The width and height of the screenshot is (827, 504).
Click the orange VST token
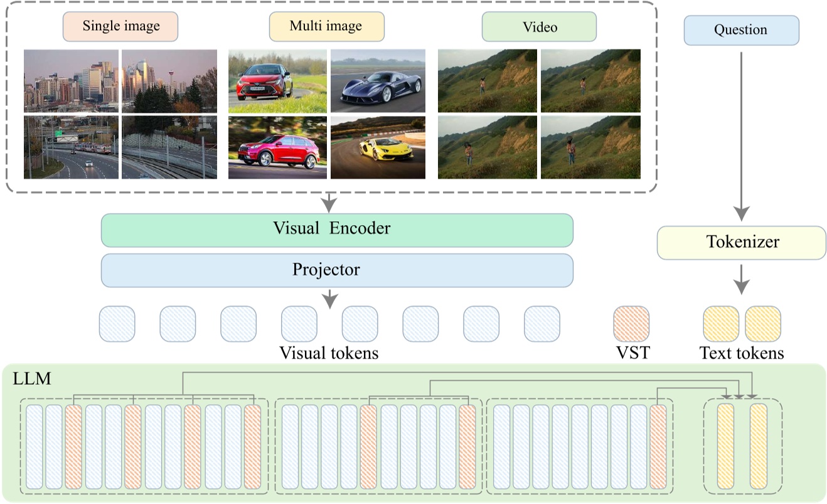click(x=632, y=323)
